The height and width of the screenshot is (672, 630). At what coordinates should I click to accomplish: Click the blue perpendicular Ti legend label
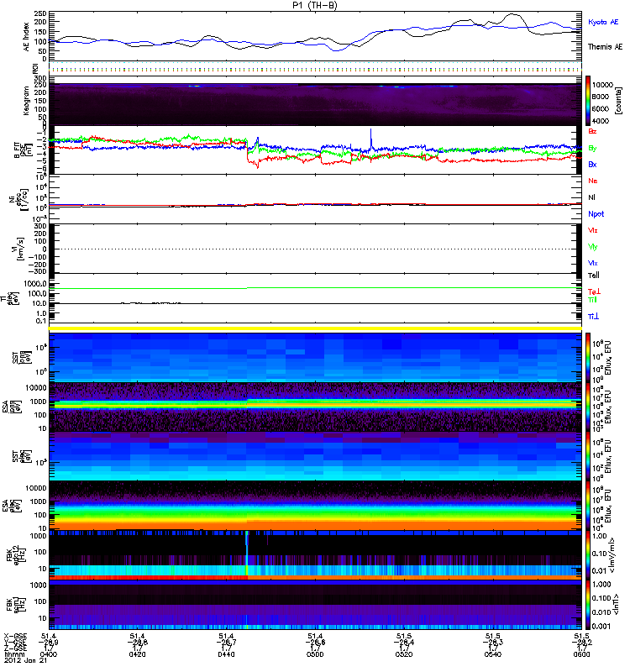(x=593, y=317)
